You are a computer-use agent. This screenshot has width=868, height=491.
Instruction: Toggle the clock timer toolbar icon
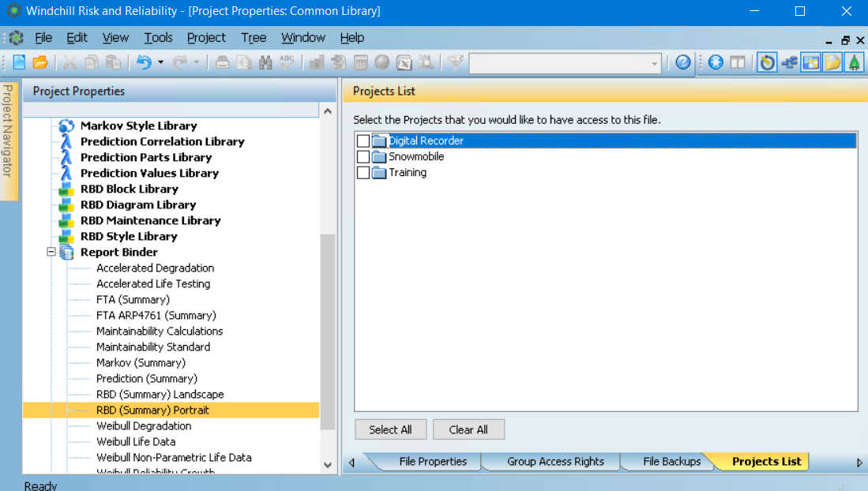click(x=767, y=62)
